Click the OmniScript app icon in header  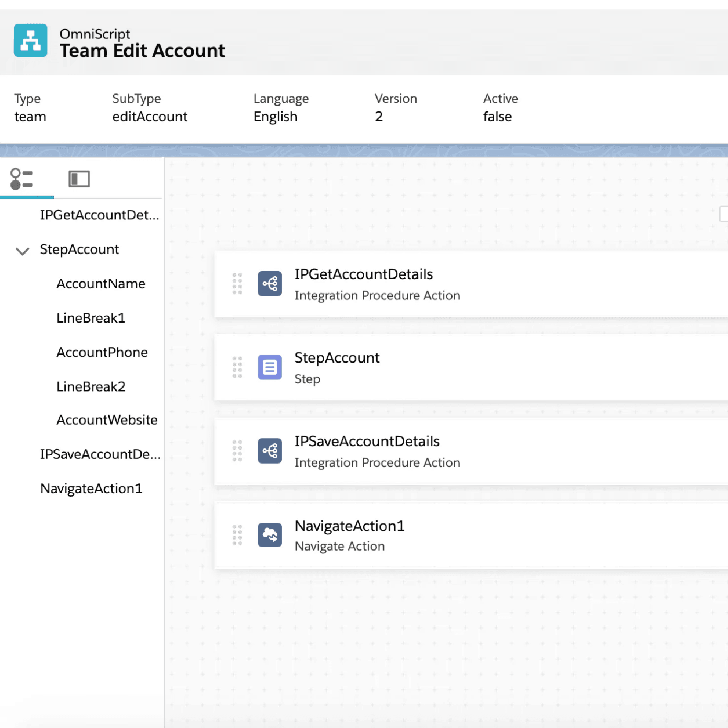pyautogui.click(x=31, y=41)
